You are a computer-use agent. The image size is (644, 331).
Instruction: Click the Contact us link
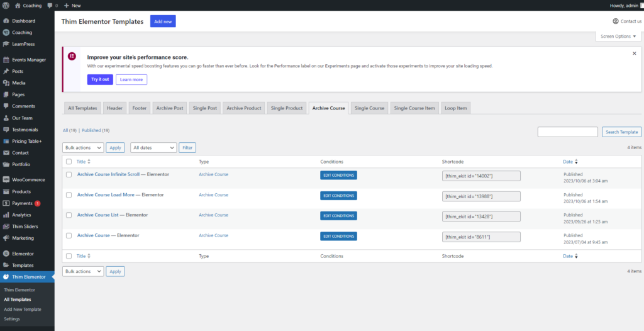(627, 21)
